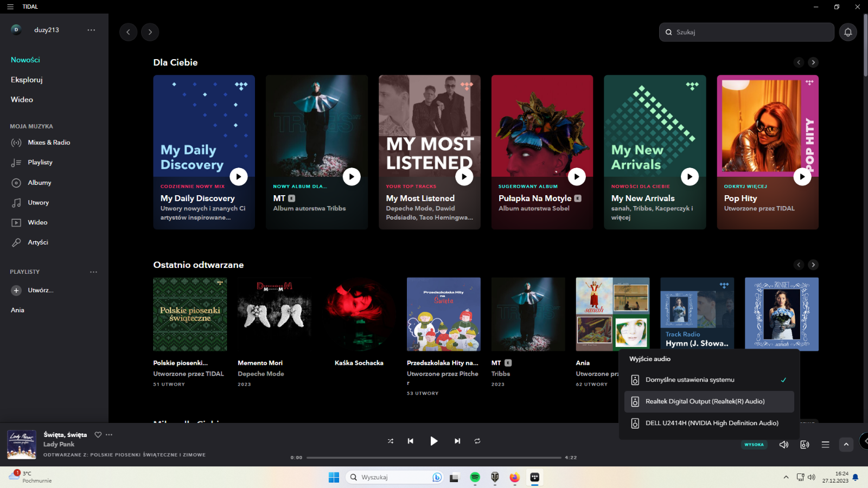868x488 pixels.
Task: Open Nowości tab in sidebar
Action: [x=25, y=60]
